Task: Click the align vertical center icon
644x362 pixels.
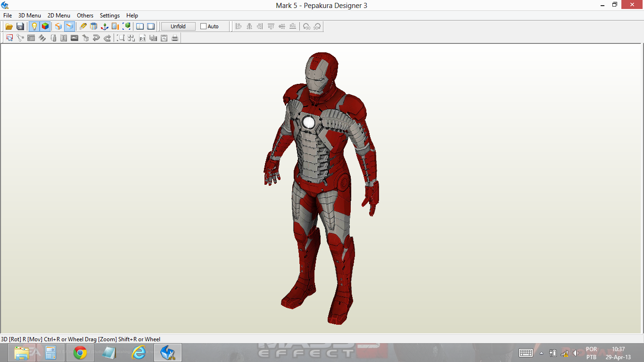Action: [282, 26]
